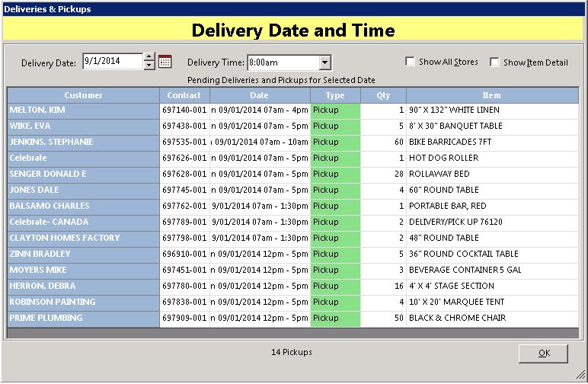Sort by Contract column header
Image resolution: width=588 pixels, height=384 pixels.
click(x=184, y=95)
